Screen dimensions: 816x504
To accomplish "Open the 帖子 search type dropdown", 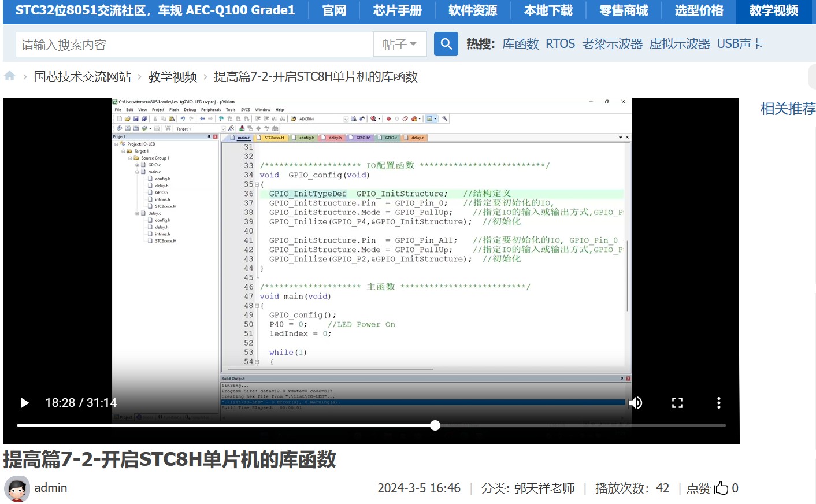I will (400, 44).
